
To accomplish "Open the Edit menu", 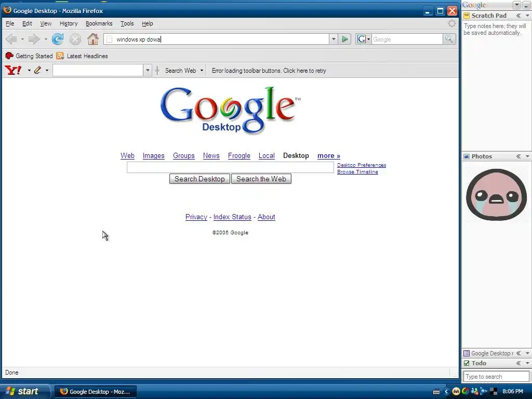I will 27,23.
